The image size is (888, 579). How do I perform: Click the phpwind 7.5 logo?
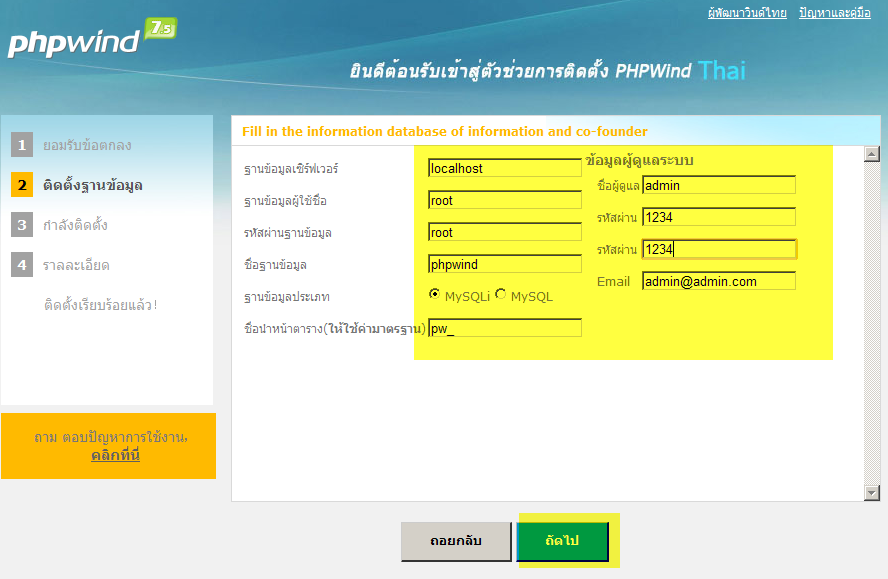92,38
